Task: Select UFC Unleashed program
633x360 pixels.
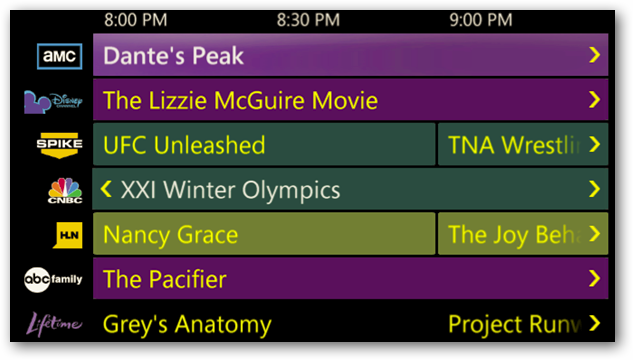Action: click(x=264, y=144)
